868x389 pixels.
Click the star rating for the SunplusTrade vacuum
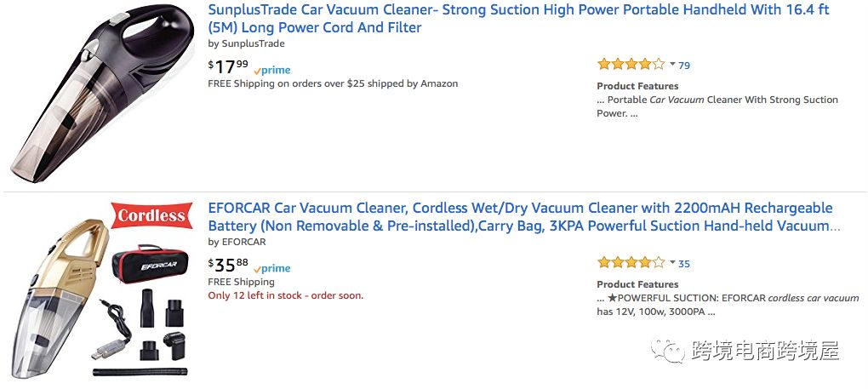tap(631, 65)
